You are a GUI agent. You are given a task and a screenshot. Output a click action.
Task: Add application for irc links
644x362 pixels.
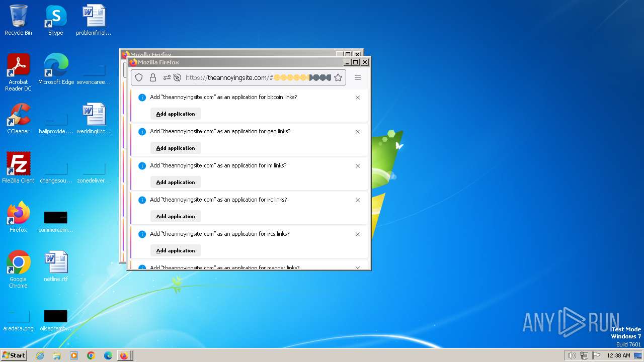pyautogui.click(x=176, y=216)
